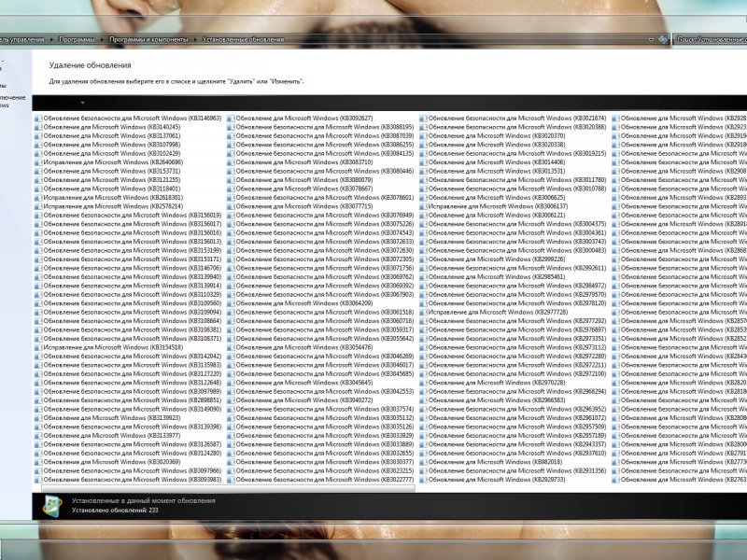
Task: Click the icon next to update KB3092627
Action: click(231, 119)
